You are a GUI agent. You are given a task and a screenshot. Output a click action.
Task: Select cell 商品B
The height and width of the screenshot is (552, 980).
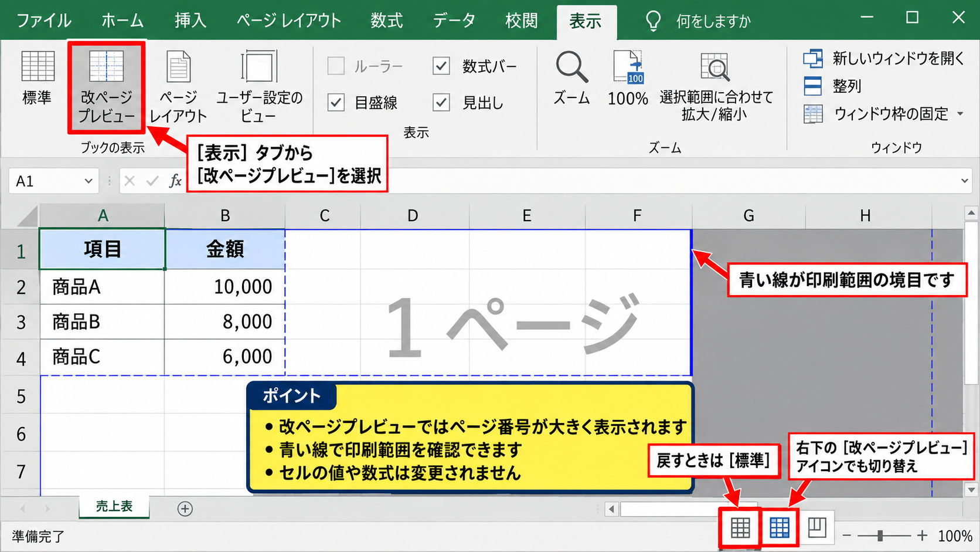(x=103, y=321)
